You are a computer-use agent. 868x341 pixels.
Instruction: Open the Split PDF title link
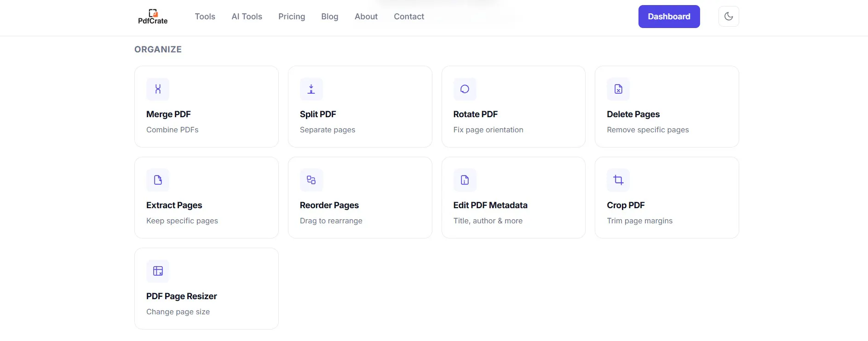click(318, 114)
